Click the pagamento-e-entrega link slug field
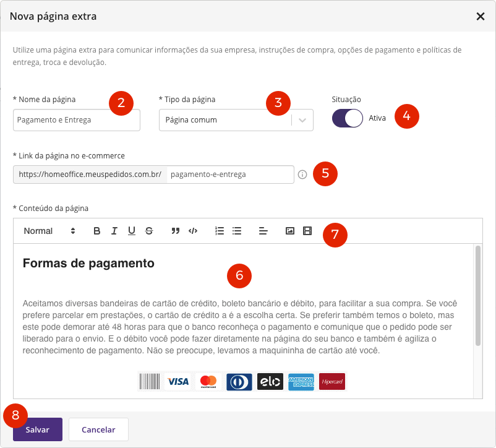This screenshot has width=496, height=448. click(x=230, y=174)
